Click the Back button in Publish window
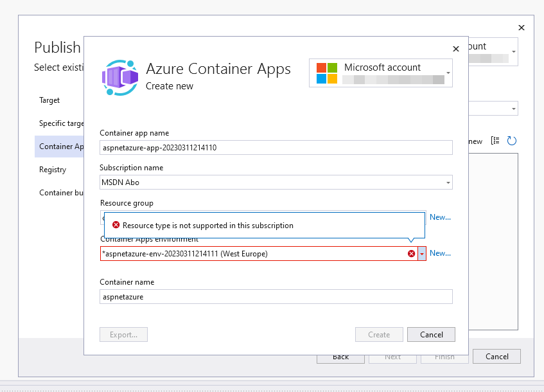 (x=340, y=359)
